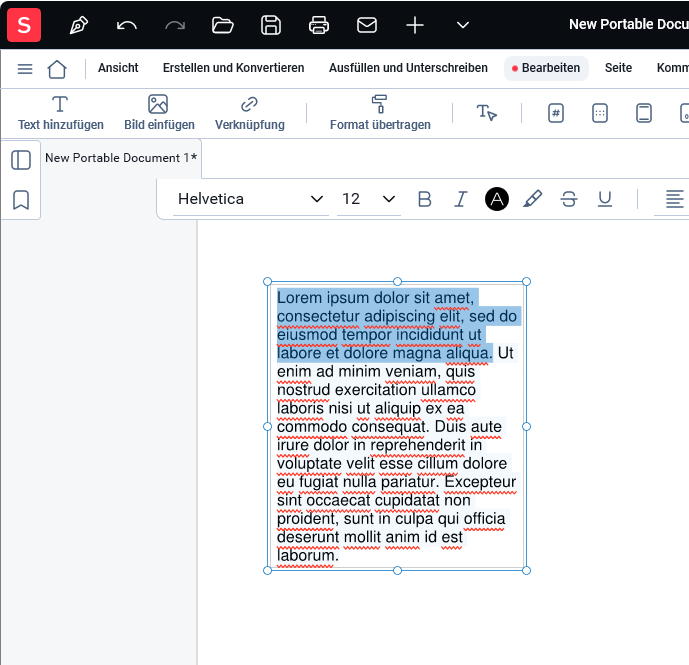Send the document by email envelope icon
Image resolution: width=689 pixels, height=665 pixels.
point(367,25)
